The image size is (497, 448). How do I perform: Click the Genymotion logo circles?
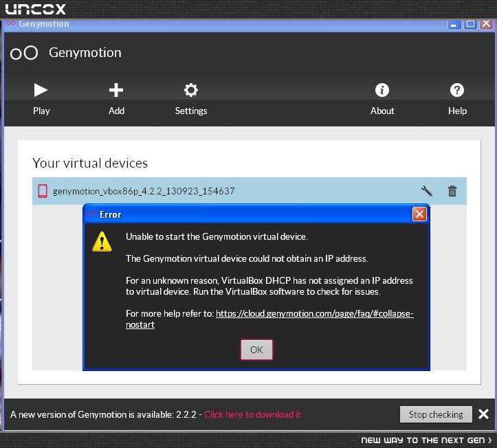(24, 53)
